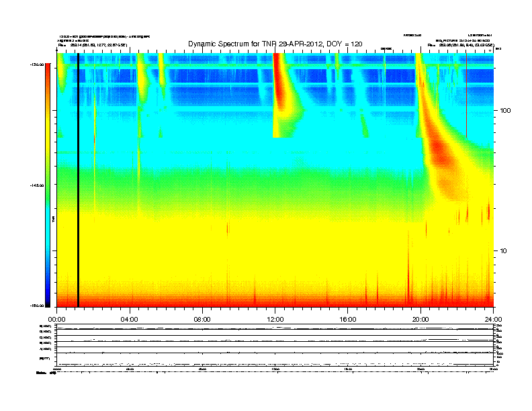Click the vertical rainbow color scale bar
The width and height of the screenshot is (532, 411).
pos(48,185)
